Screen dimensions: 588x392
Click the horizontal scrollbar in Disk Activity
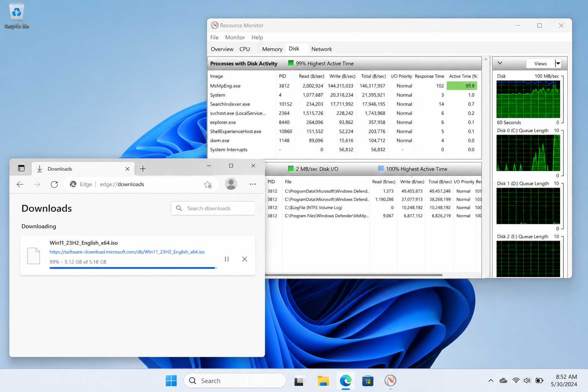354,275
